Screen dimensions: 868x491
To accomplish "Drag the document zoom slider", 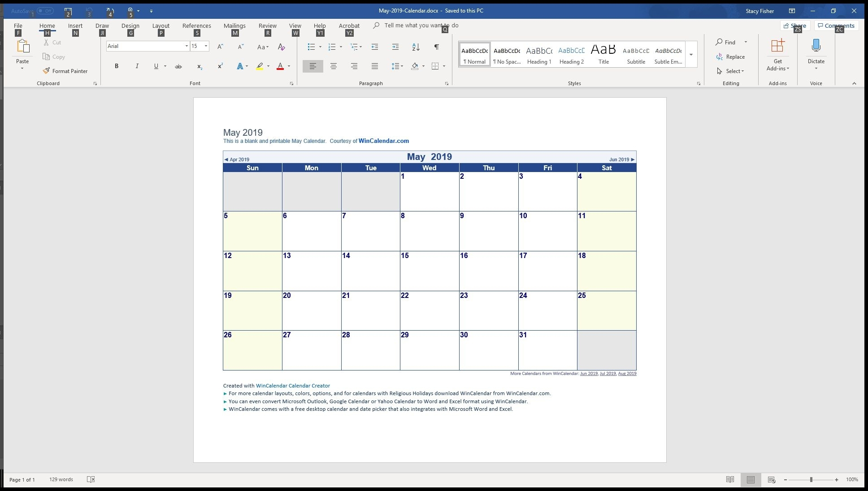I will pos(812,479).
